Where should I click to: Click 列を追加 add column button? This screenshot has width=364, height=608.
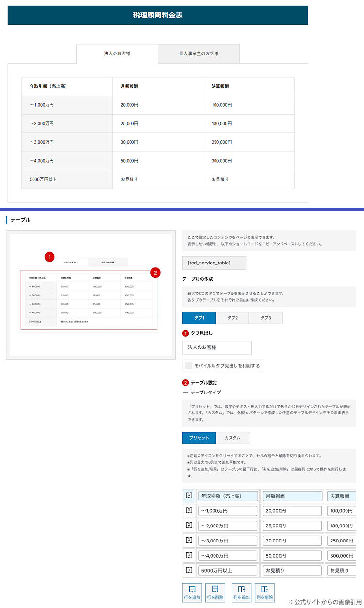[242, 592]
